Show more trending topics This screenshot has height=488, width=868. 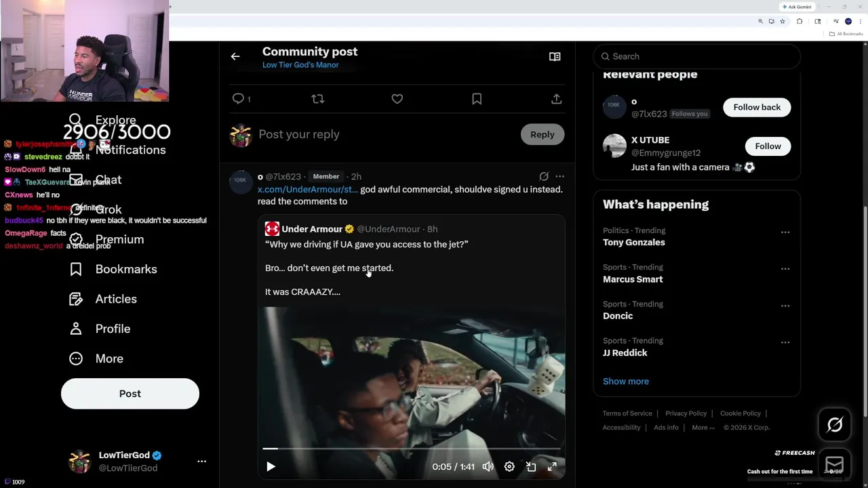[x=626, y=381]
